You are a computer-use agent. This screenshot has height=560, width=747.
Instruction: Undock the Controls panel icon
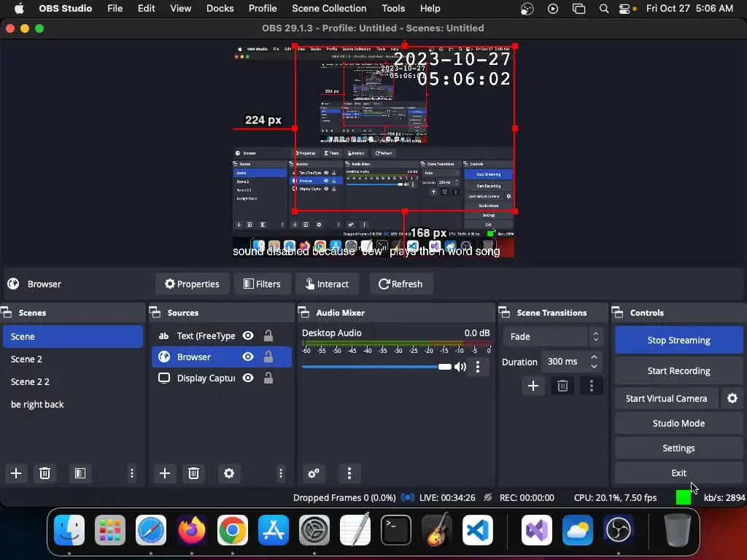click(617, 313)
